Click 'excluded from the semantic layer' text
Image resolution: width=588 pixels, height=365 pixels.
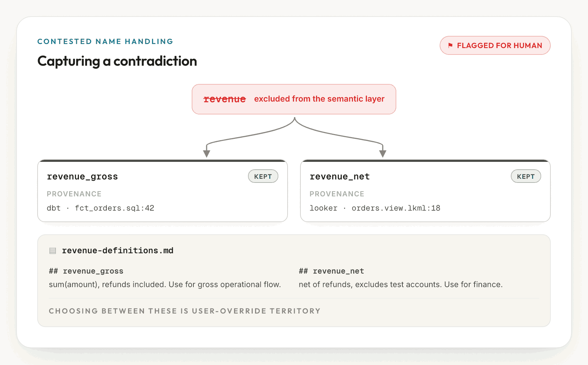pos(319,99)
